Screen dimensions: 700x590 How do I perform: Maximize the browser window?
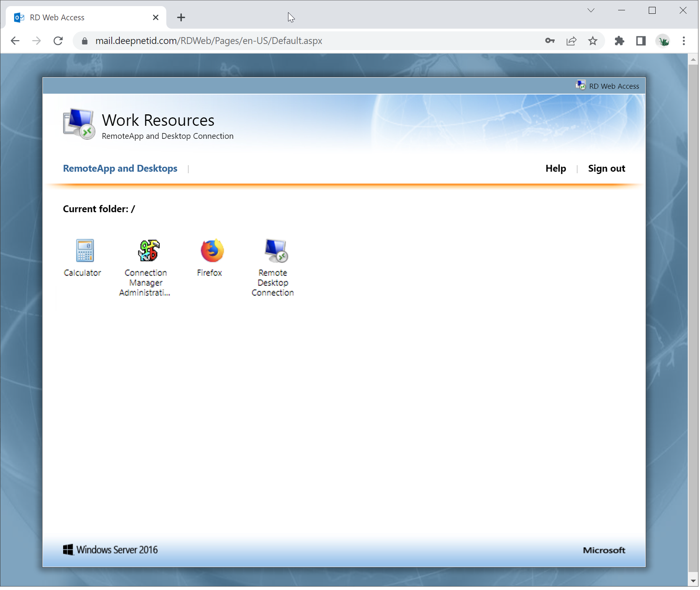click(652, 10)
